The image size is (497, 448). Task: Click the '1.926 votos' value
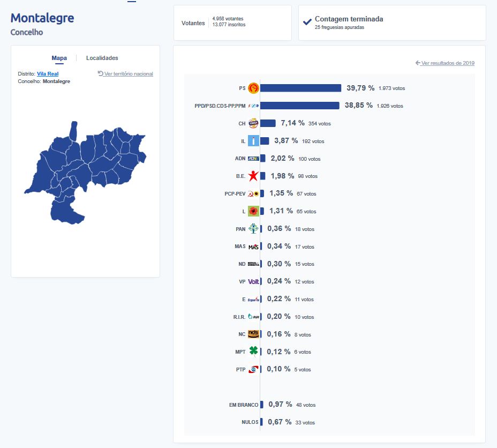[x=390, y=106]
